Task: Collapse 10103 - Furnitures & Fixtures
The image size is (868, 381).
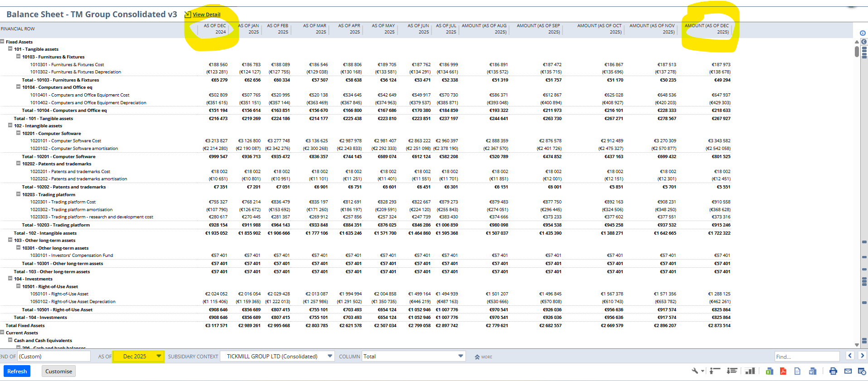Action: point(18,56)
